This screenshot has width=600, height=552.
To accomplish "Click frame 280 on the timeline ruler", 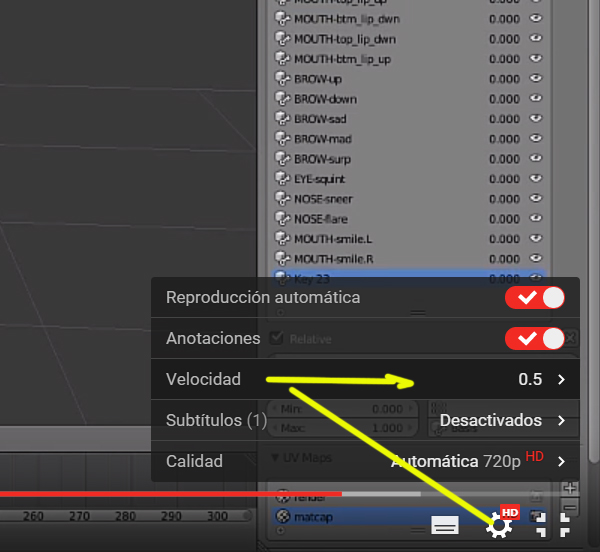I will click(x=125, y=516).
